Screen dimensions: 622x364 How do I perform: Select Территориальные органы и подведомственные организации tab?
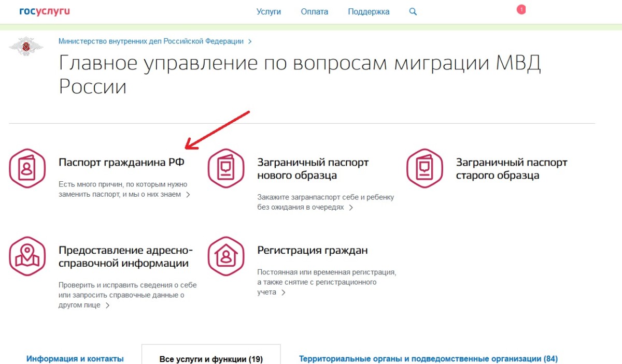428,358
